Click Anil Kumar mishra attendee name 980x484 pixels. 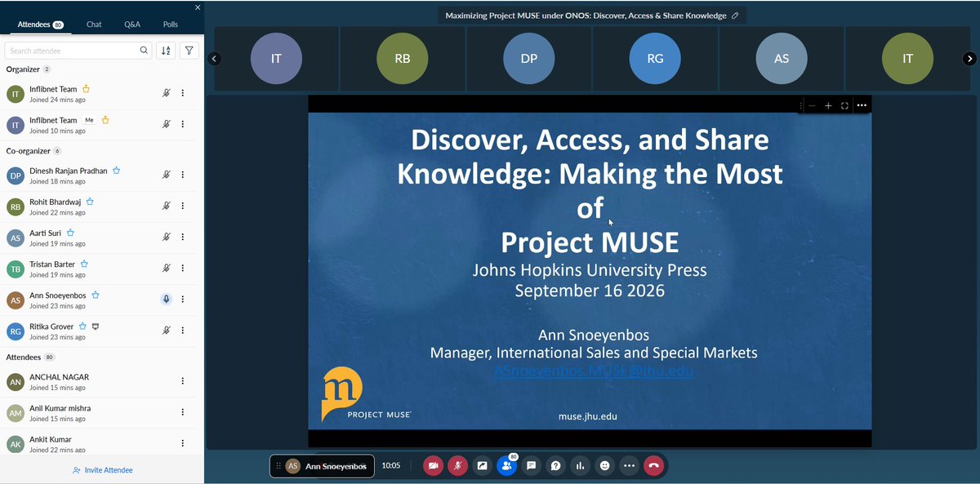(x=60, y=408)
